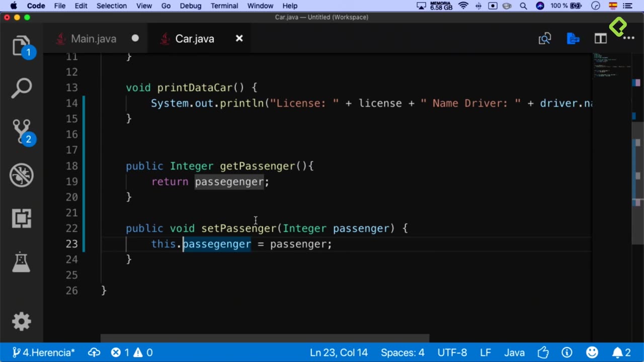Click 'System' on line 14
Screen dimensions: 644x362
click(170, 103)
